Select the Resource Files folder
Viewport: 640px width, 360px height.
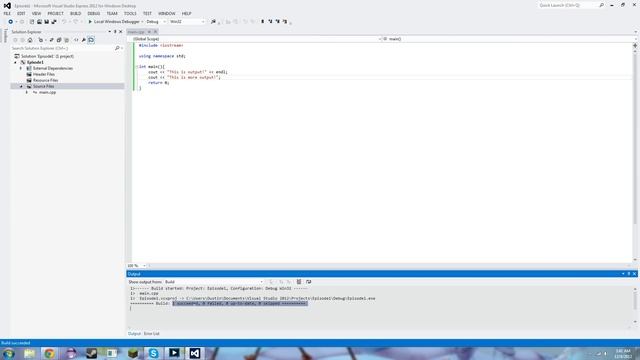point(45,80)
